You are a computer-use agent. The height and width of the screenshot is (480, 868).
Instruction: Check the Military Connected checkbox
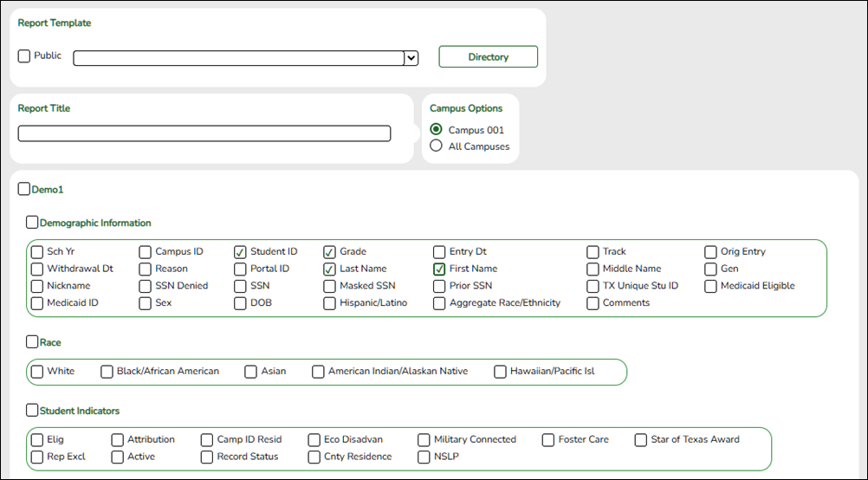click(424, 440)
